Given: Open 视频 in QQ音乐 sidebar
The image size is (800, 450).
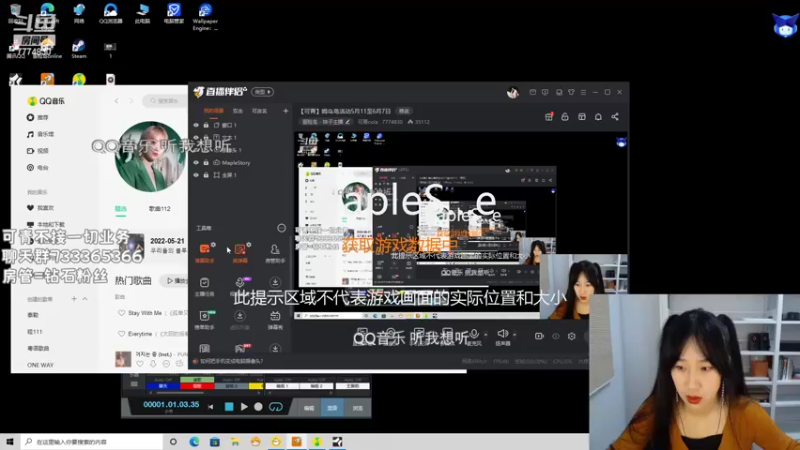Looking at the screenshot, I should tap(37, 151).
